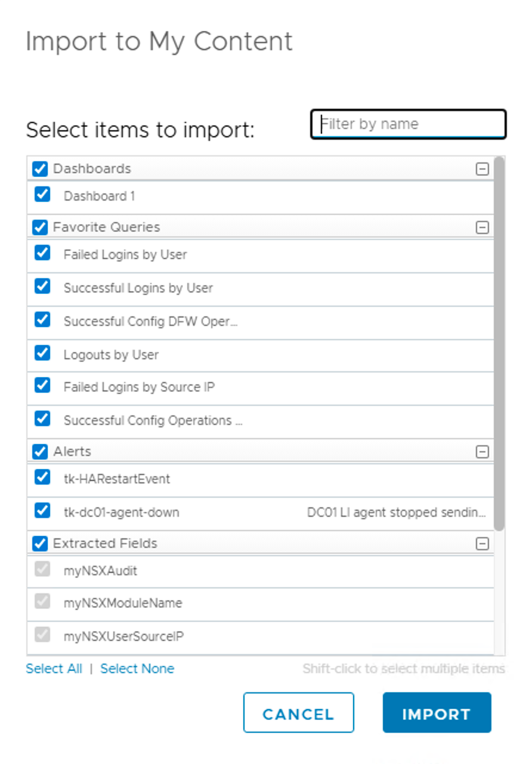Deselect Failed Logins by User checkbox
Image resolution: width=532 pixels, height=764 pixels.
pyautogui.click(x=42, y=253)
